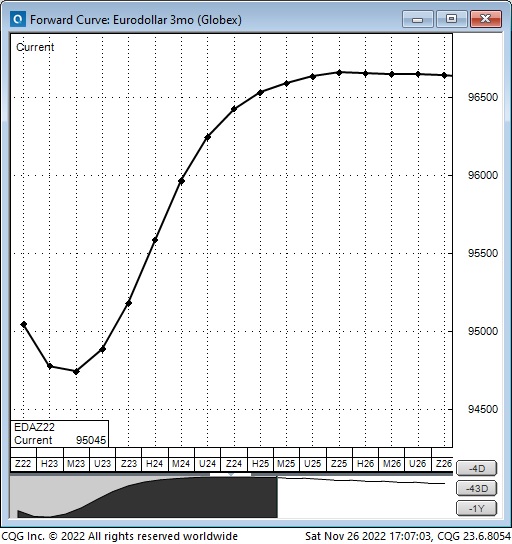Select the U26 contract label
Viewport: 512px width, 544px height.
pyautogui.click(x=418, y=464)
